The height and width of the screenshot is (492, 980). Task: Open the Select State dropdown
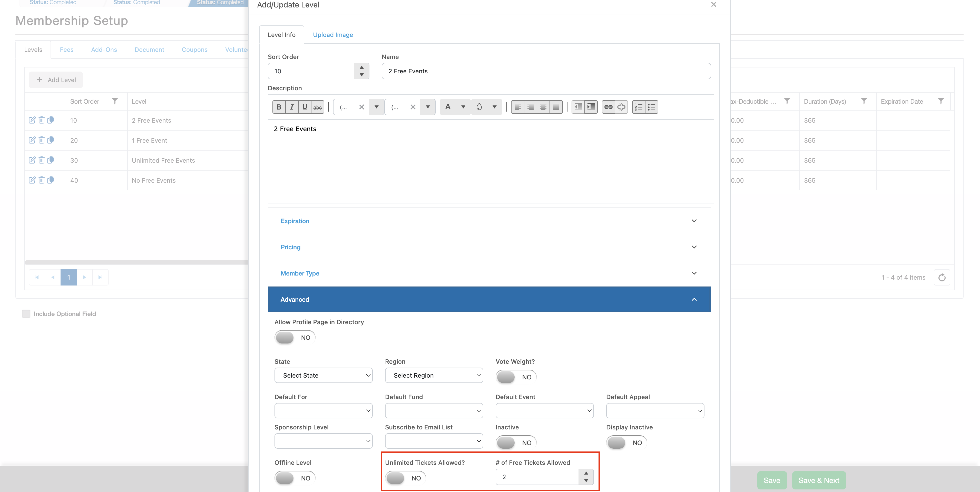[x=323, y=375]
